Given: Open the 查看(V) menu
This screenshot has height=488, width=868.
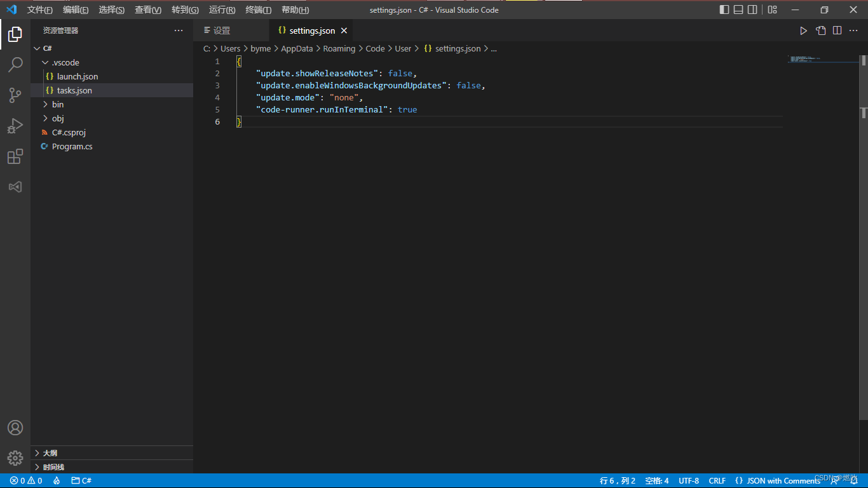Looking at the screenshot, I should pos(148,10).
